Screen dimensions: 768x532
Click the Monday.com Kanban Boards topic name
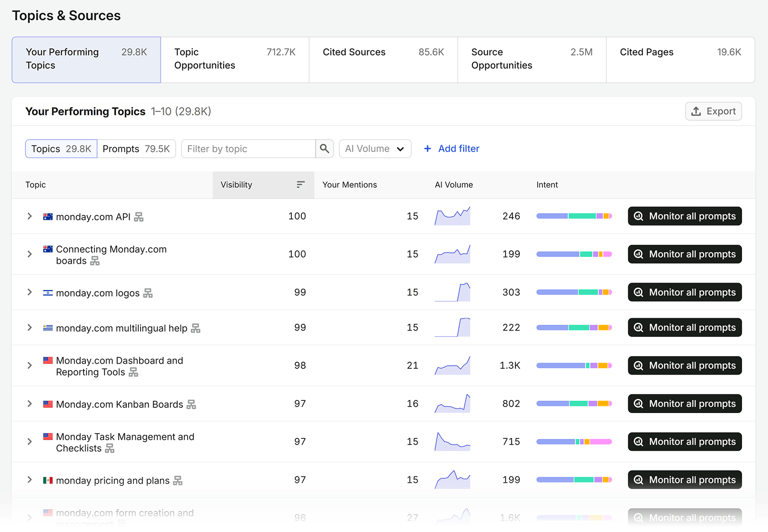coord(120,404)
